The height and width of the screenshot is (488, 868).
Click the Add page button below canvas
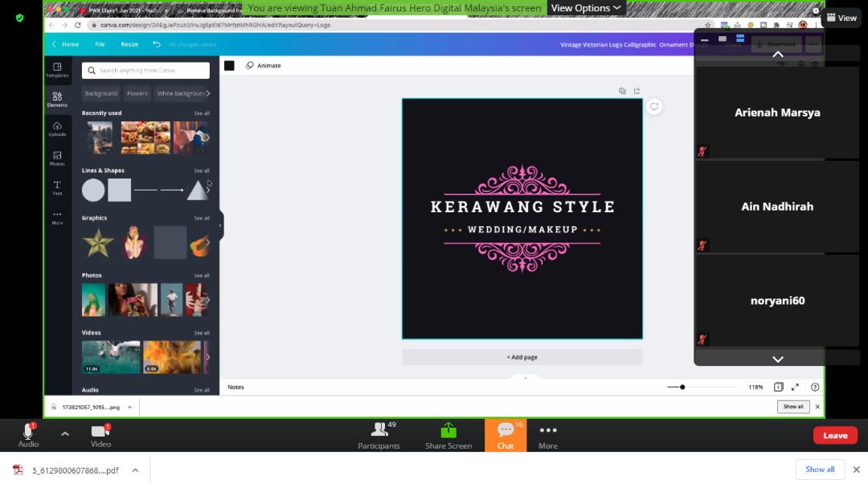pyautogui.click(x=522, y=357)
